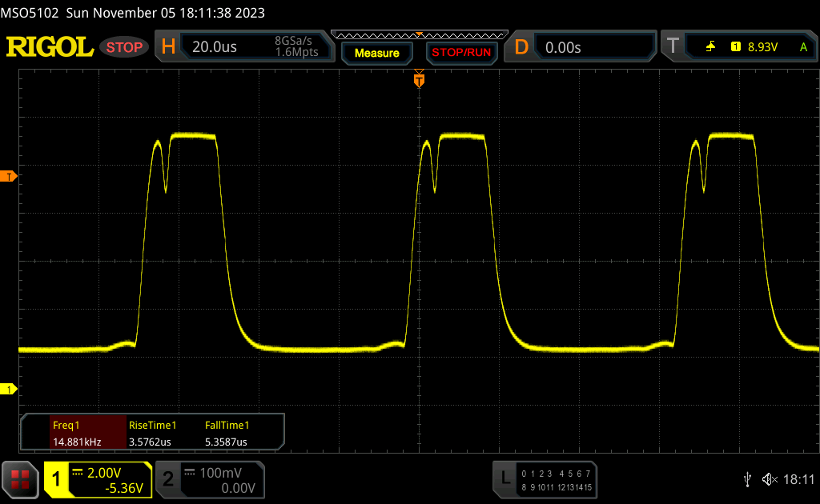
Task: Open the logic analyzer L icon
Action: click(x=505, y=478)
